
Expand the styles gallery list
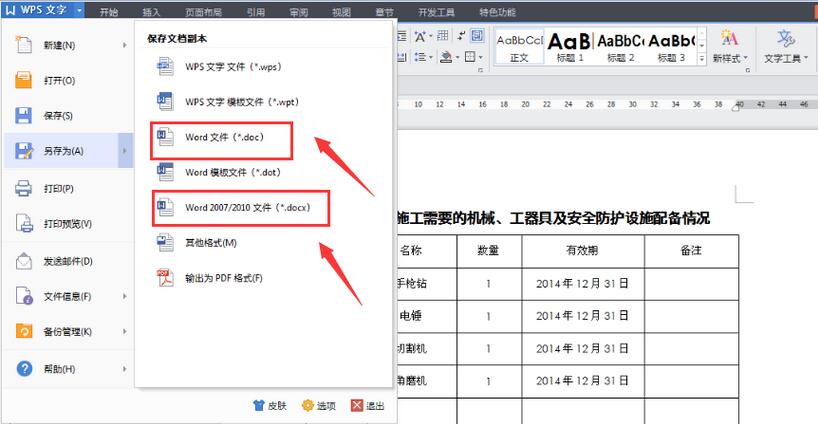(x=702, y=59)
